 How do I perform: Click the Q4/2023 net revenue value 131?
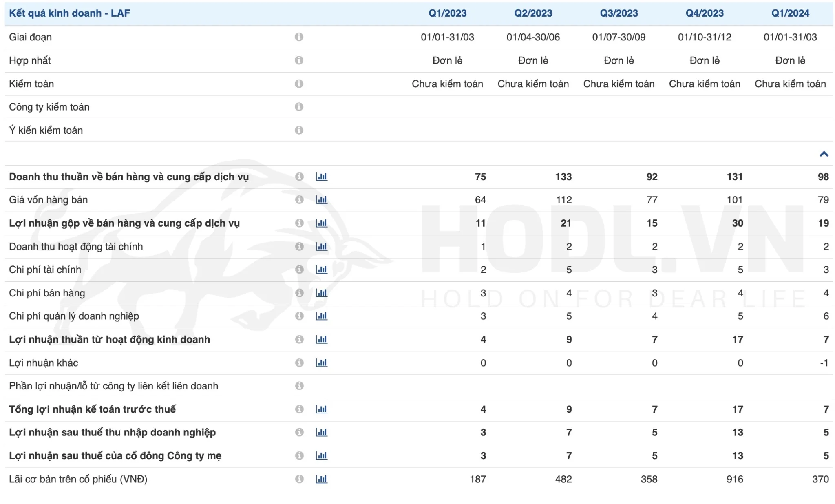click(734, 177)
